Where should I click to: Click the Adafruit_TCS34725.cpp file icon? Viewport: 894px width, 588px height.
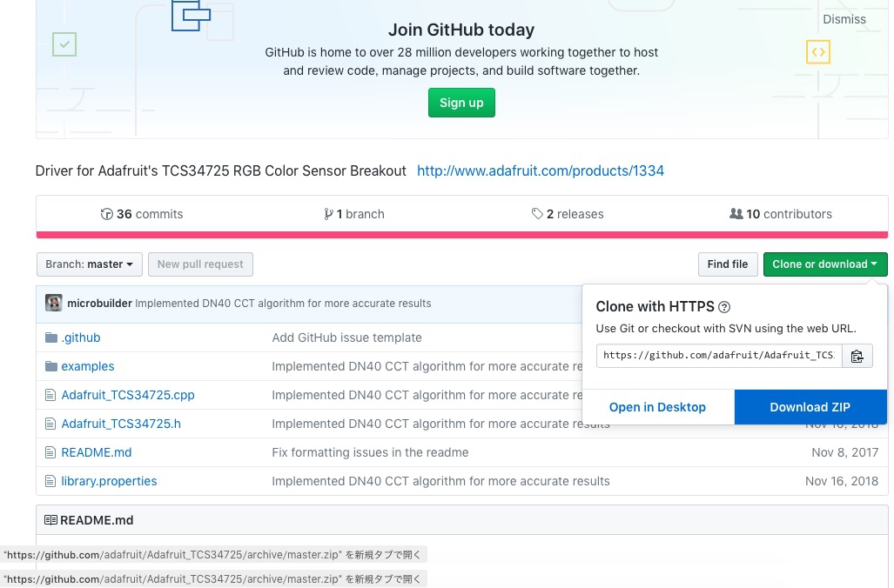pyautogui.click(x=50, y=395)
